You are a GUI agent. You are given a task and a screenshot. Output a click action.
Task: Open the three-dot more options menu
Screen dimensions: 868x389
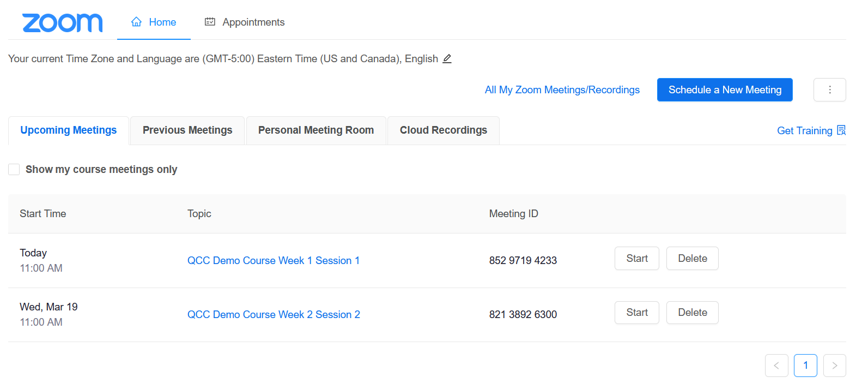tap(829, 89)
